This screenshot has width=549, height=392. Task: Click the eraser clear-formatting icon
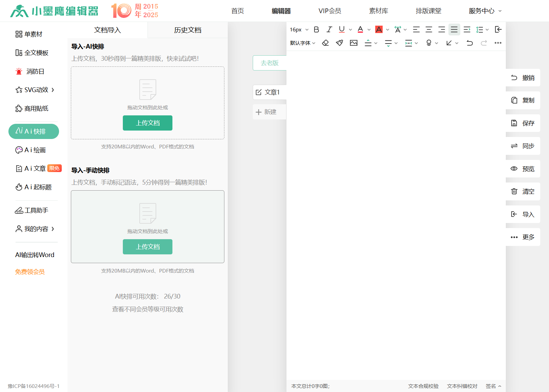click(x=325, y=43)
